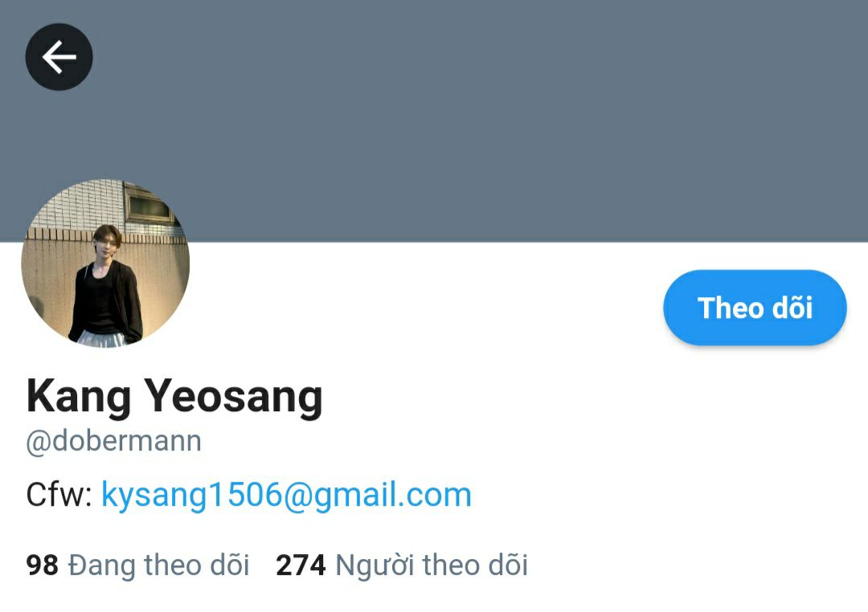This screenshot has width=868, height=612.
Task: Open the Người theo dõi label
Action: (432, 565)
